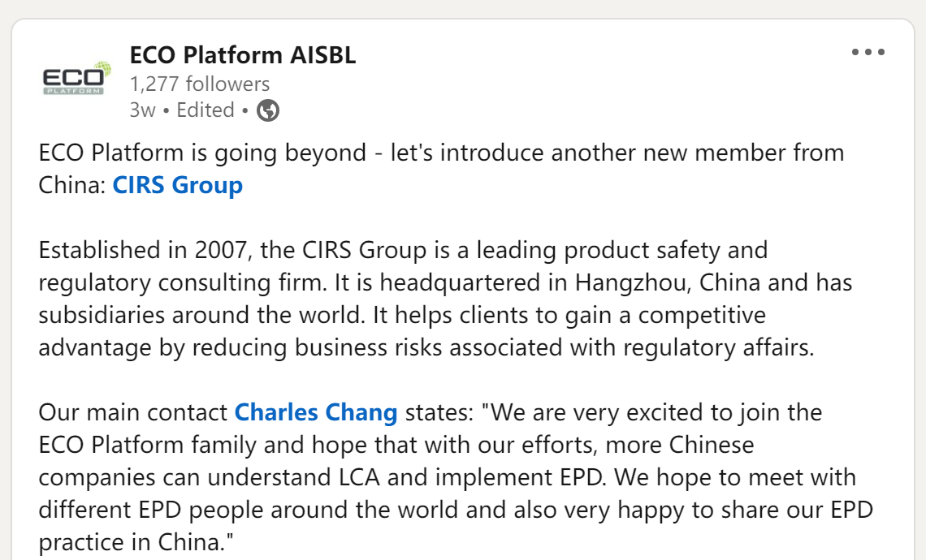Click the globe public visibility icon
Screen dimensions: 926x560
pyautogui.click(x=268, y=110)
